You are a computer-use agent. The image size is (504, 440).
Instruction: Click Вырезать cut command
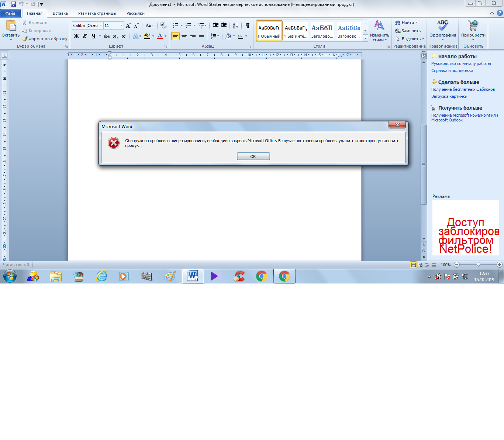click(x=35, y=23)
